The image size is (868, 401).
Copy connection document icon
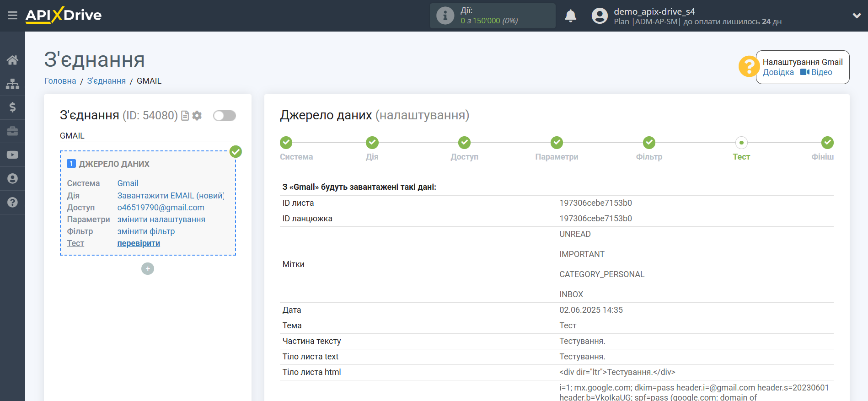tap(185, 116)
